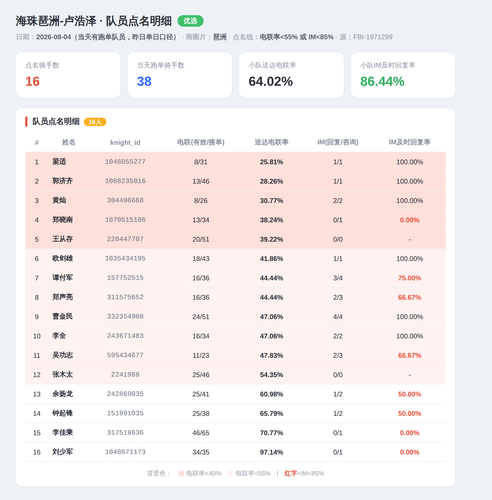Screen dimensions: 492x500
Task: Open the 小队IM及时回复率 card 86.44%
Action: 403,75
